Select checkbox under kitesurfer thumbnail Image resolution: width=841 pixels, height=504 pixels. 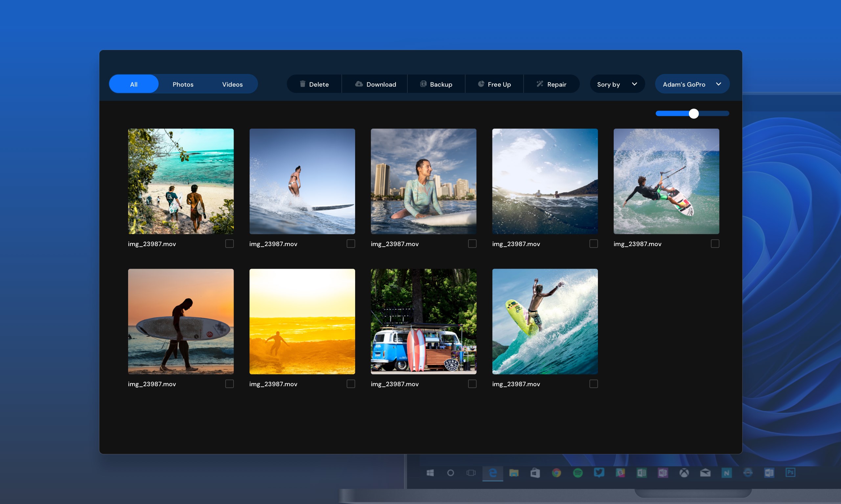point(715,243)
